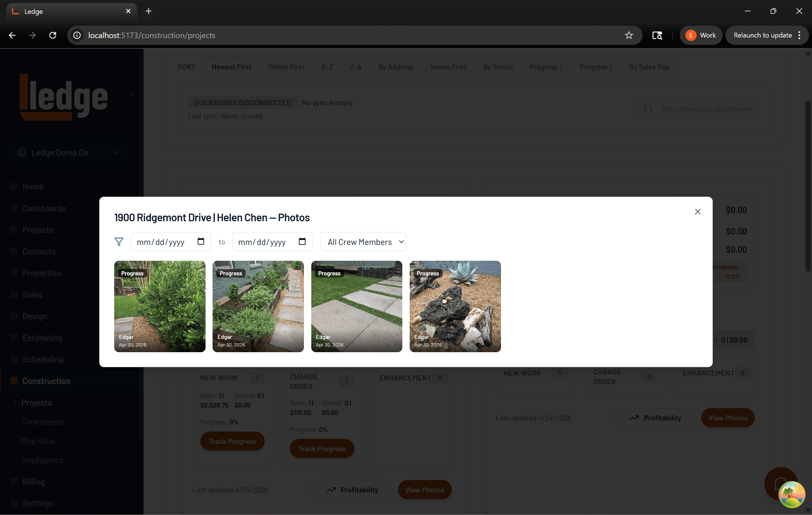The image size is (812, 515).
Task: Click Track Progress under New Work
Action: click(x=232, y=441)
